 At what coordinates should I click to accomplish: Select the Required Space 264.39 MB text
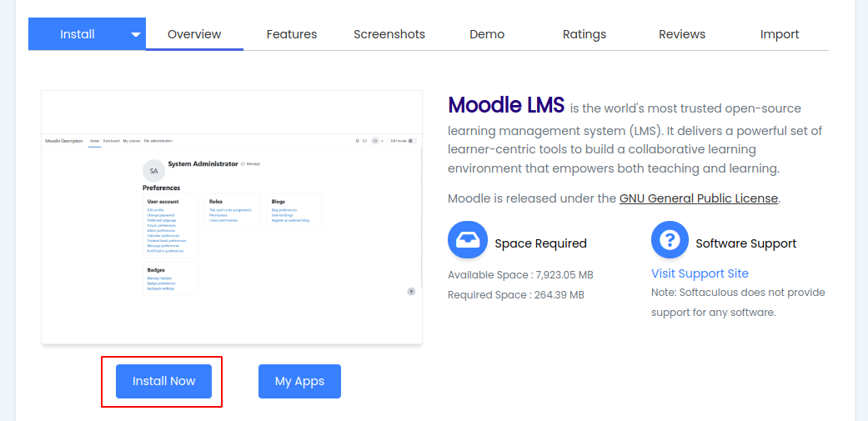516,295
